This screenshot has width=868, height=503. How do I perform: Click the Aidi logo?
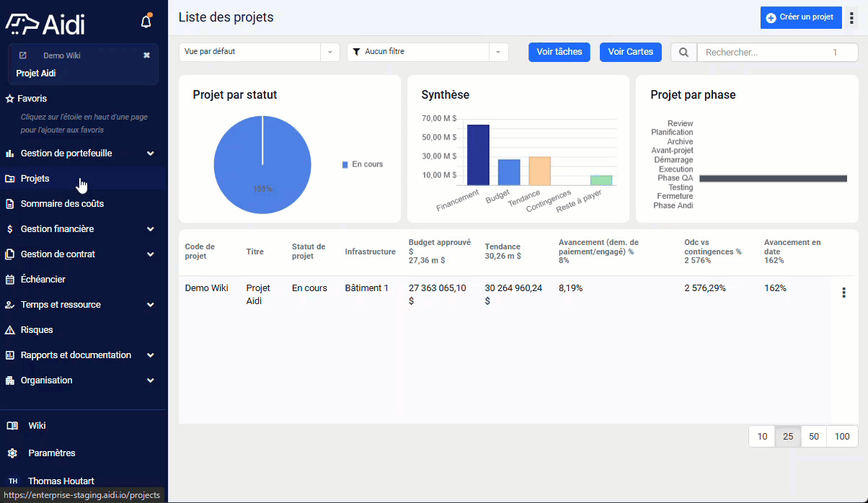(x=45, y=24)
